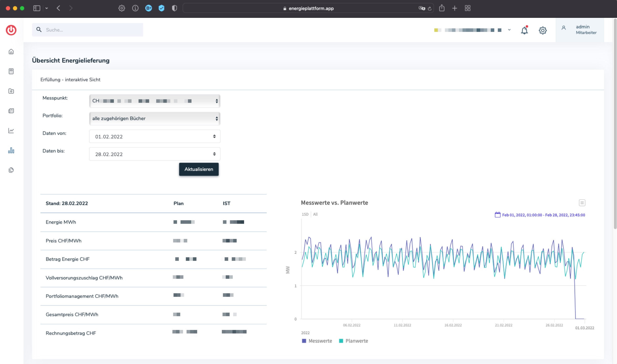617x364 pixels.
Task: Open the settings gear in app header
Action: (x=542, y=31)
